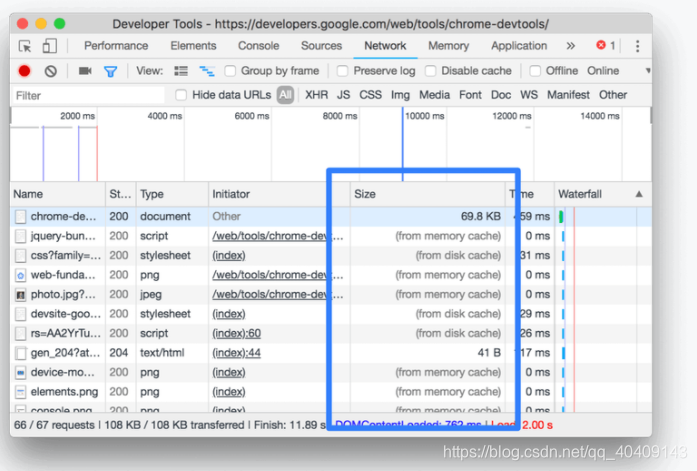Open initiator link (index):44
This screenshot has height=471, width=697.
point(236,353)
